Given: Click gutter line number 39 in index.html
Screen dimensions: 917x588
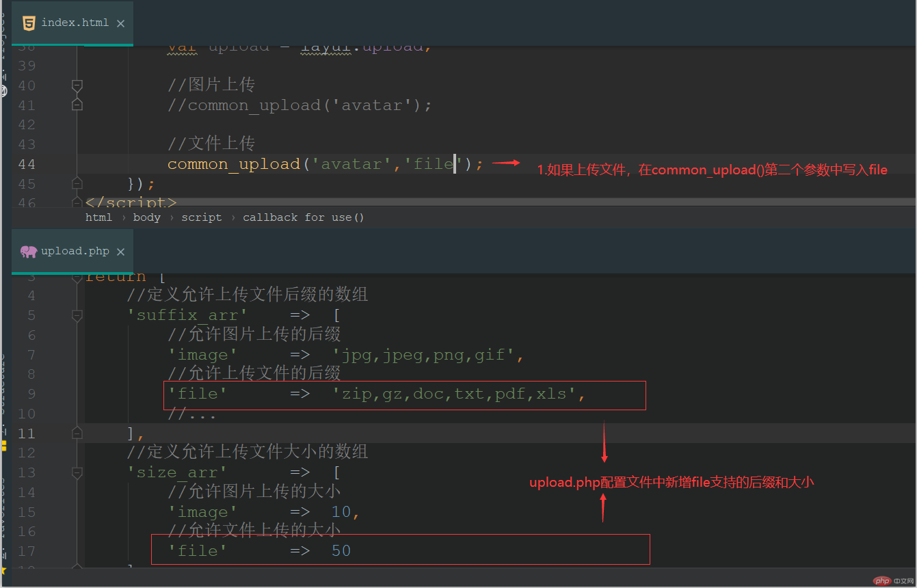Looking at the screenshot, I should click(27, 66).
